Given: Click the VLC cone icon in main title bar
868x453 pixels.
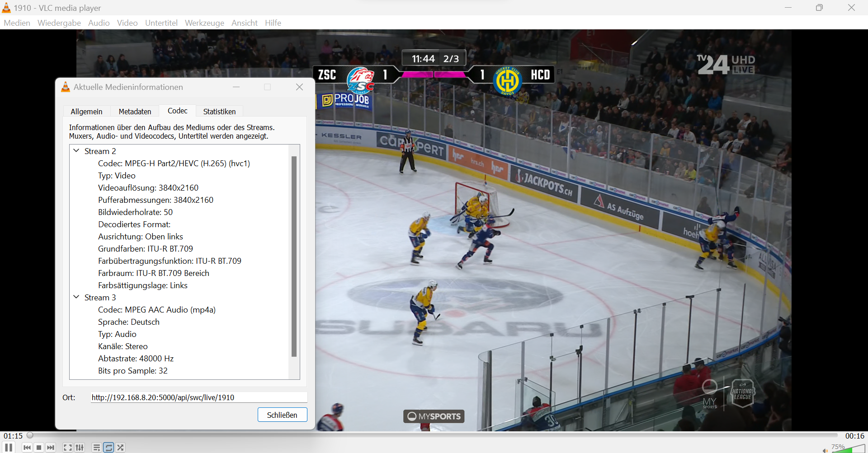Looking at the screenshot, I should click(6, 8).
